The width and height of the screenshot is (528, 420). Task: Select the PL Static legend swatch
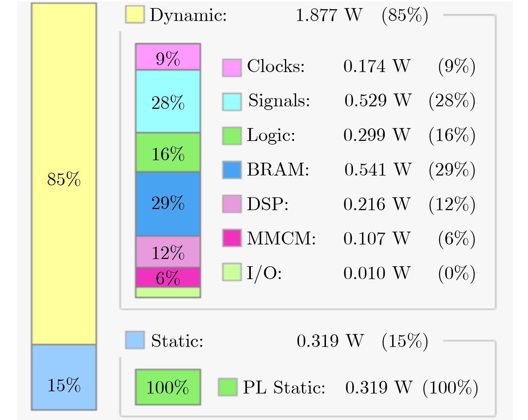click(x=228, y=387)
